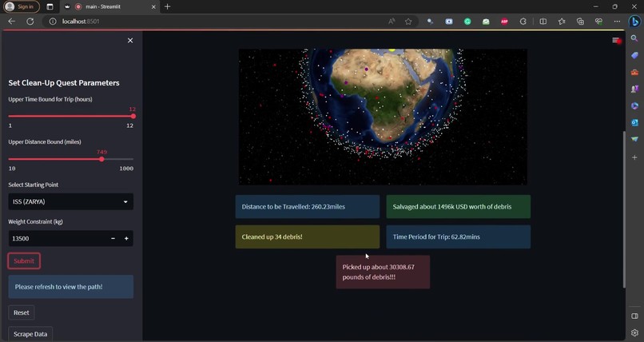Viewport: 644px width, 342px height.
Task: Open new browser tab
Action: (167, 6)
